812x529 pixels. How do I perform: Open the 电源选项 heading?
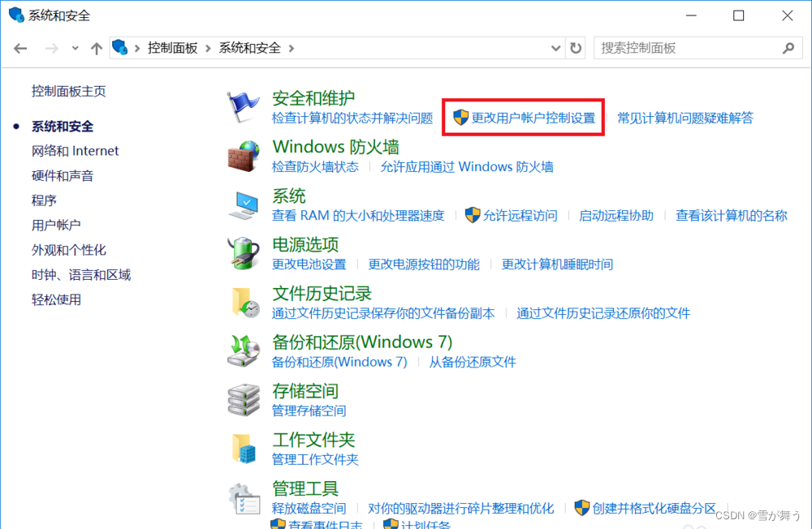click(x=305, y=244)
